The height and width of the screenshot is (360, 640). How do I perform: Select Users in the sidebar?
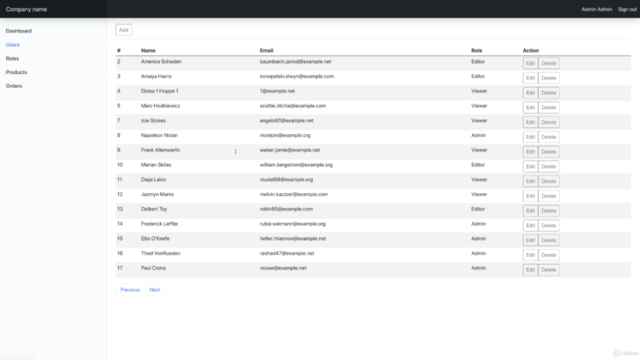coord(13,45)
